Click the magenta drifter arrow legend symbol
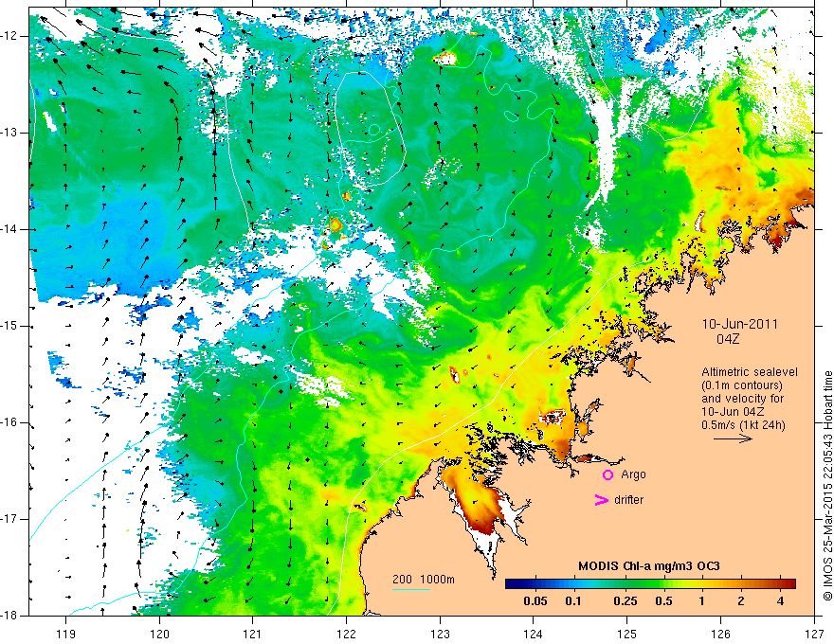This screenshot has width=834, height=644. click(602, 500)
